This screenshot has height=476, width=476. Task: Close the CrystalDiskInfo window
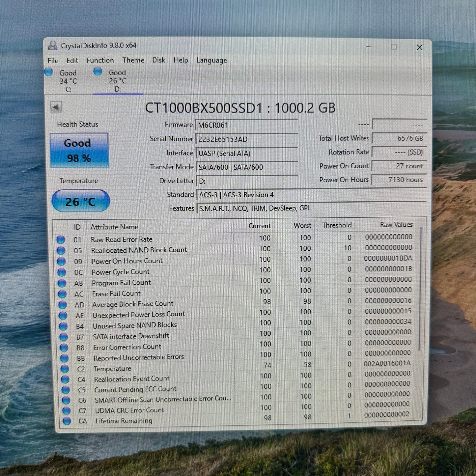419,47
